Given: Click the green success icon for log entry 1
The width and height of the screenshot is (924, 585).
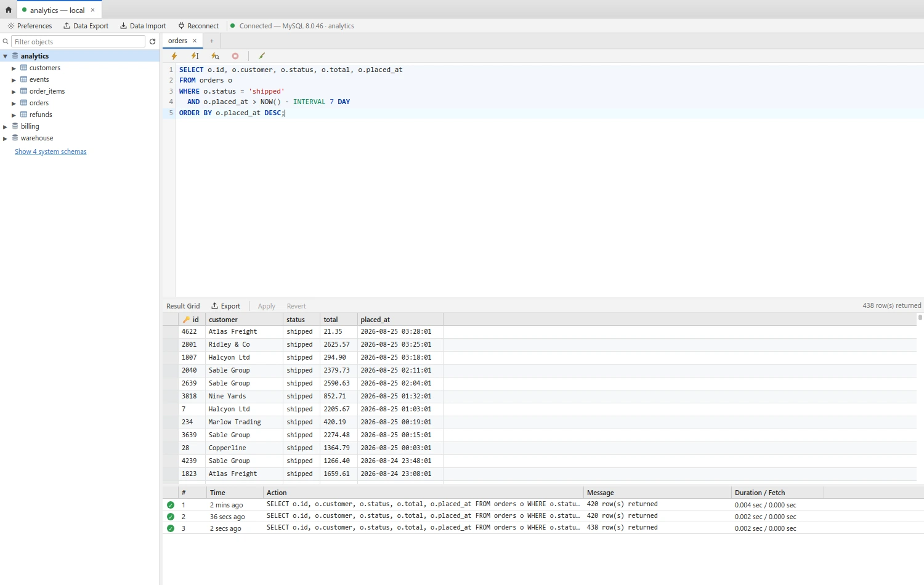Looking at the screenshot, I should (x=171, y=505).
